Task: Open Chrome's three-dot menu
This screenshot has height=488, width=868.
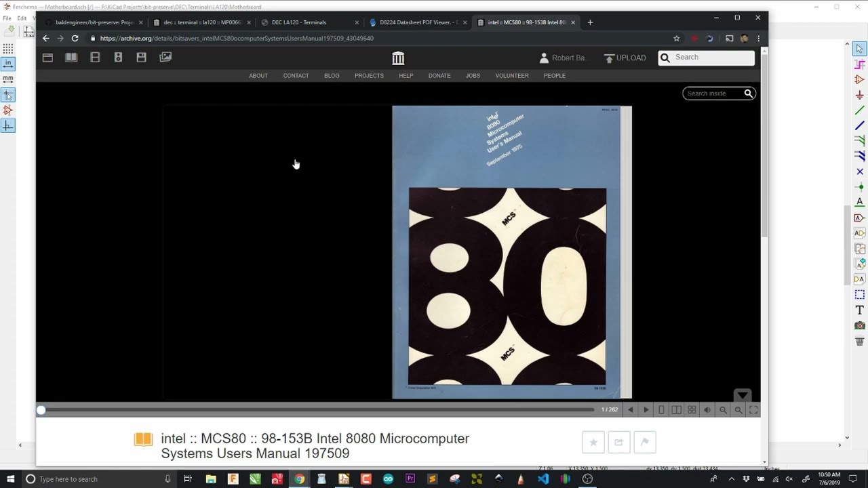Action: point(758,39)
